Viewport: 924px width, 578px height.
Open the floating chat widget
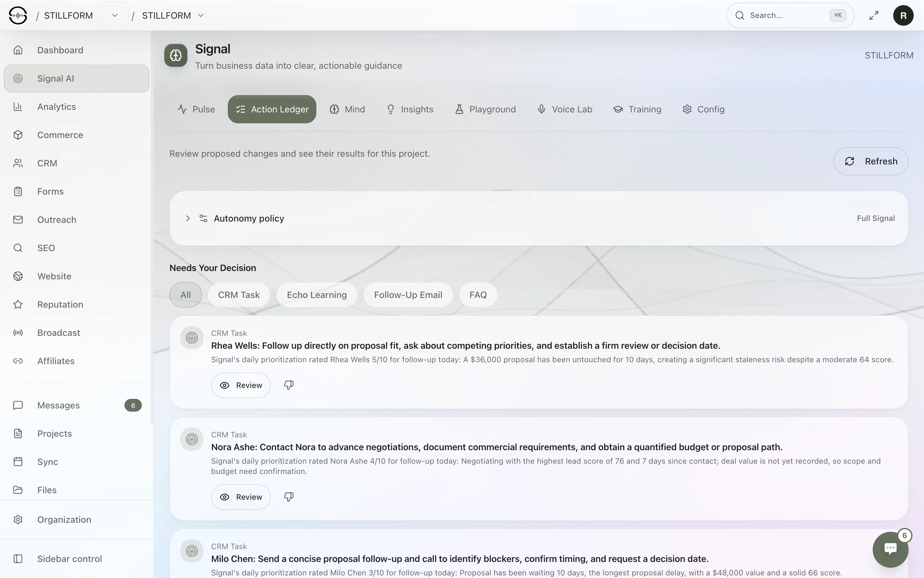tap(890, 549)
